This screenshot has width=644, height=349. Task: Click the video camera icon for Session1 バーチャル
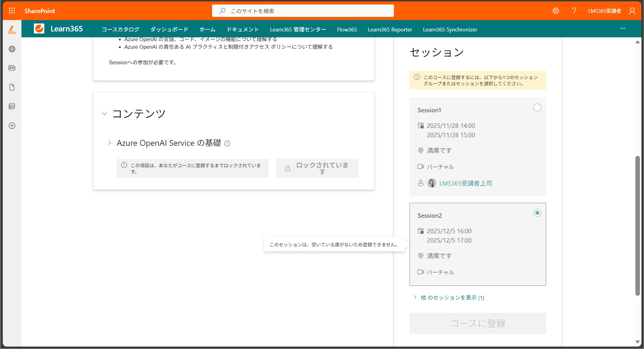click(421, 167)
